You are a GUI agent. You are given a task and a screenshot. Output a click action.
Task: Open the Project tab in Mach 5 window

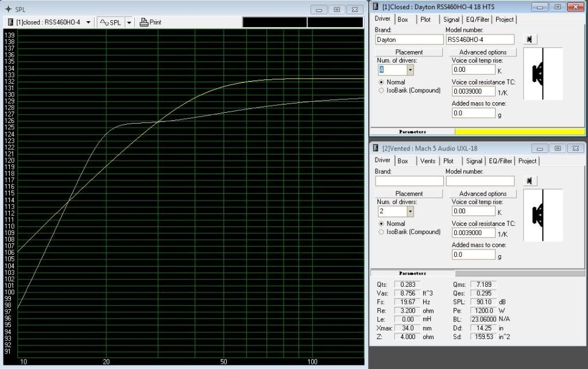pyautogui.click(x=527, y=161)
